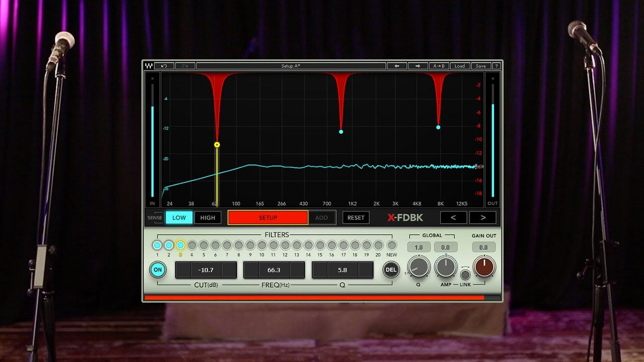
Task: Click the right arrow preset navigation icon
Action: pyautogui.click(x=419, y=66)
